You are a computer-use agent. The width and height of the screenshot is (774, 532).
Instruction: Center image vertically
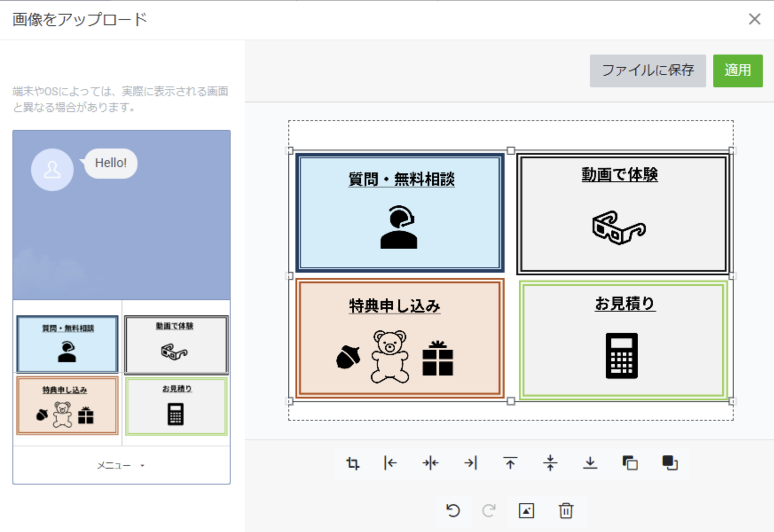[x=550, y=463]
